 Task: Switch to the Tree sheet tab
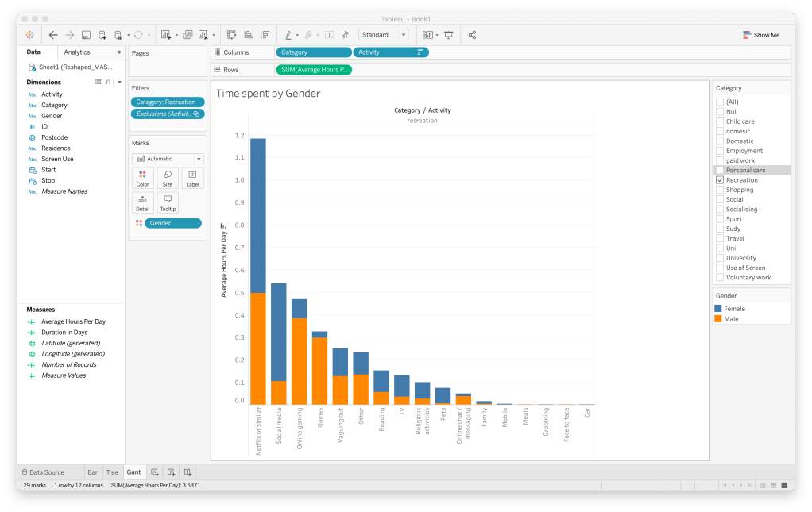[112, 472]
